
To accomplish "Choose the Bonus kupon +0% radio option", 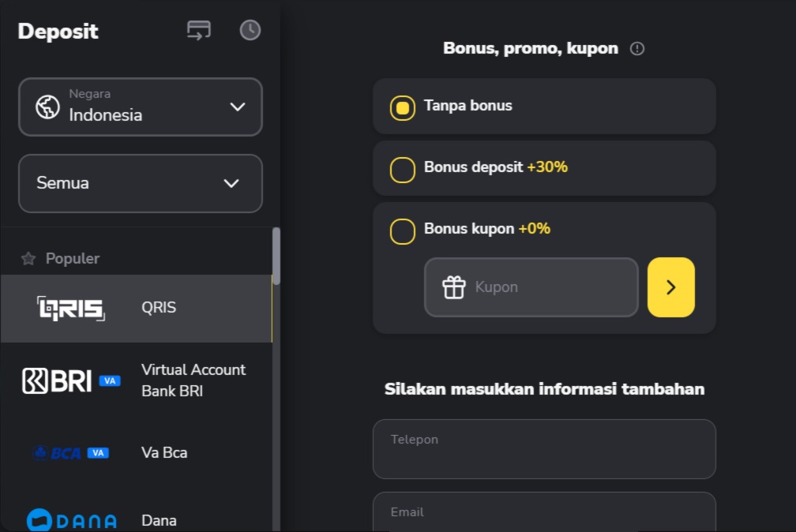I will [403, 231].
